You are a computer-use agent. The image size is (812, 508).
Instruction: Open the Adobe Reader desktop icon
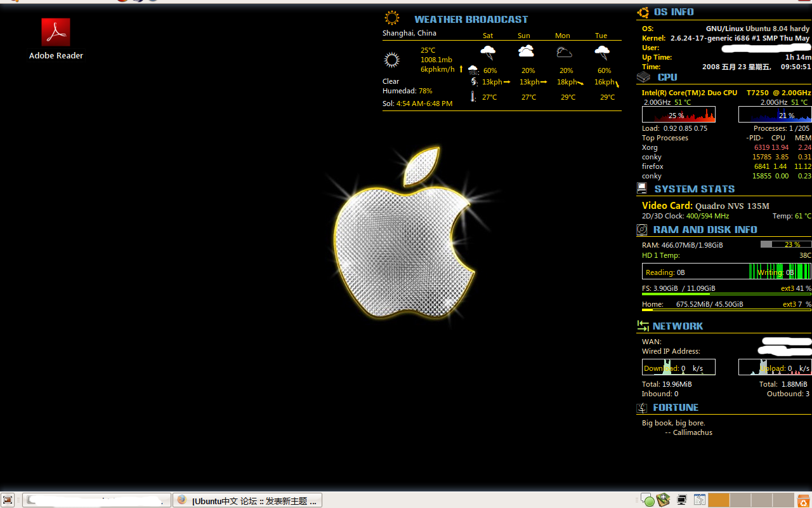pos(56,39)
